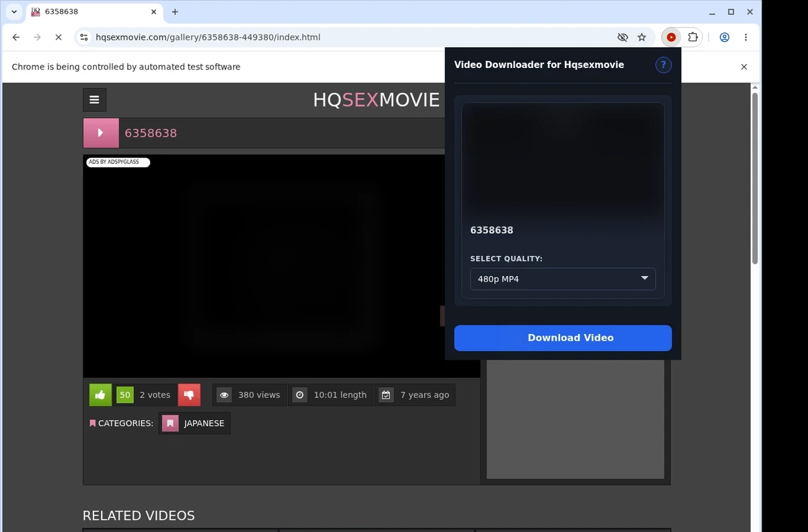Open the 480p MP4 quality dropdown
Image resolution: width=808 pixels, height=532 pixels.
coord(563,279)
